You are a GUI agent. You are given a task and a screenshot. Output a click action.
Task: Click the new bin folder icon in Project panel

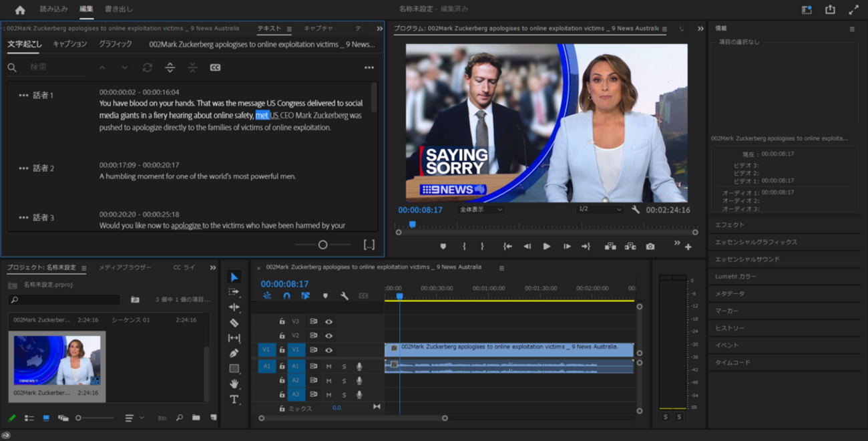(x=196, y=418)
